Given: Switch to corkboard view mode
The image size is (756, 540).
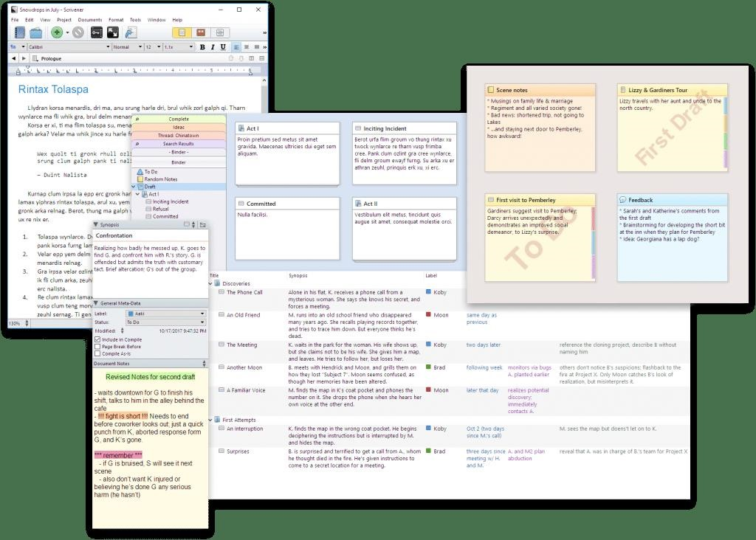Looking at the screenshot, I should [201, 32].
